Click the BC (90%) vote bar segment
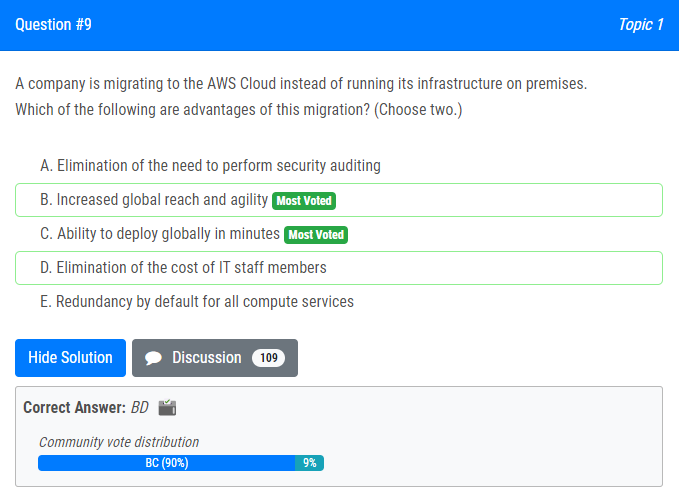The image size is (679, 489). pos(167,463)
